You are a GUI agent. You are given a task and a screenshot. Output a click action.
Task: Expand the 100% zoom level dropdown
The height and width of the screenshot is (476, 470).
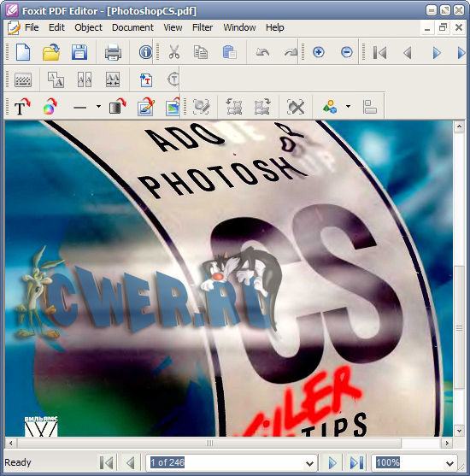point(450,463)
